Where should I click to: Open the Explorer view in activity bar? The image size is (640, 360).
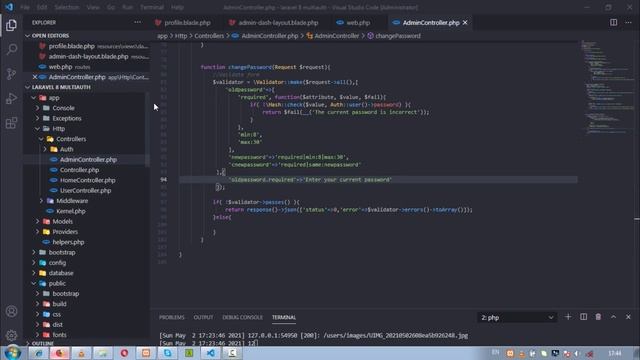point(11,25)
